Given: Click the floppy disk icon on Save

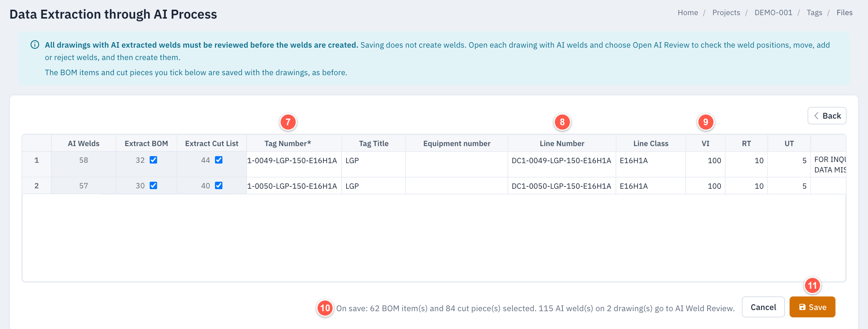Looking at the screenshot, I should pos(802,307).
